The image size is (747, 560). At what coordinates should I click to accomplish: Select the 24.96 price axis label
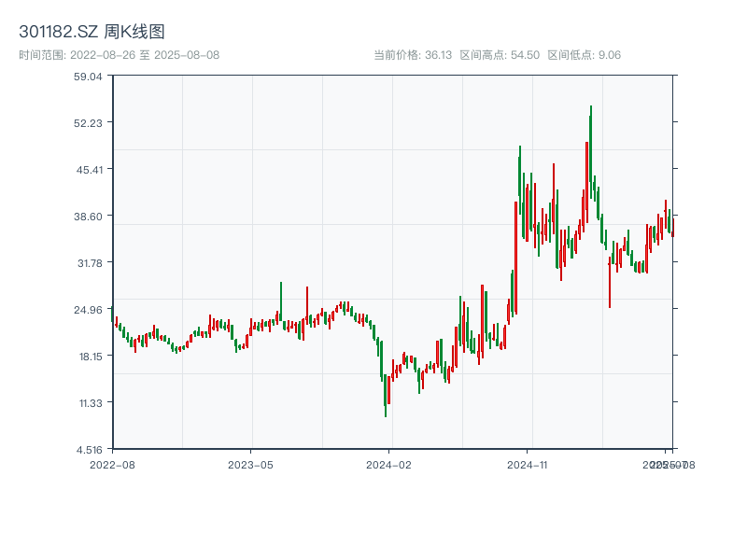88,310
